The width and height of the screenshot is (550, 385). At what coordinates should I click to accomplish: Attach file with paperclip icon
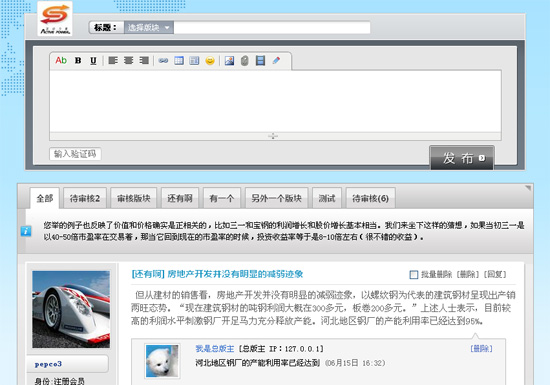coord(244,61)
